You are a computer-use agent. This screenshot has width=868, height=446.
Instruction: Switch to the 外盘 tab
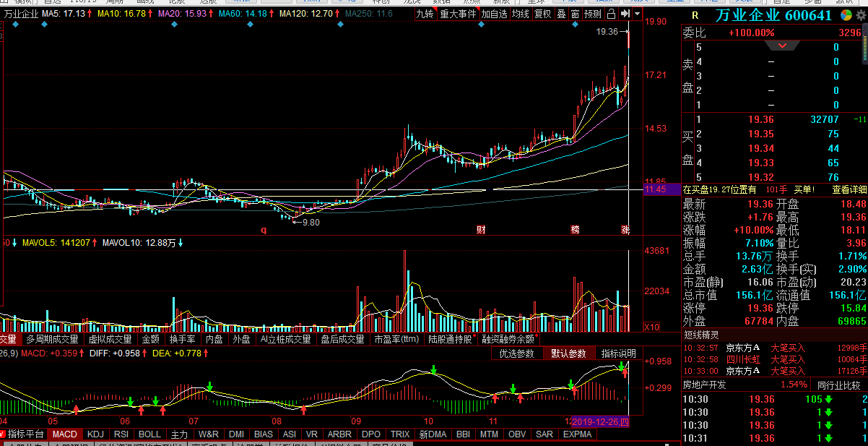(241, 339)
